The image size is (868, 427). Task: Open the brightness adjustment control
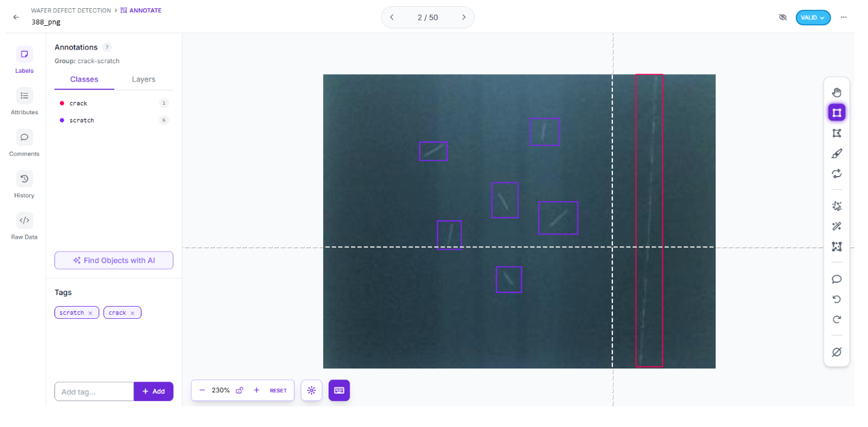(x=312, y=390)
